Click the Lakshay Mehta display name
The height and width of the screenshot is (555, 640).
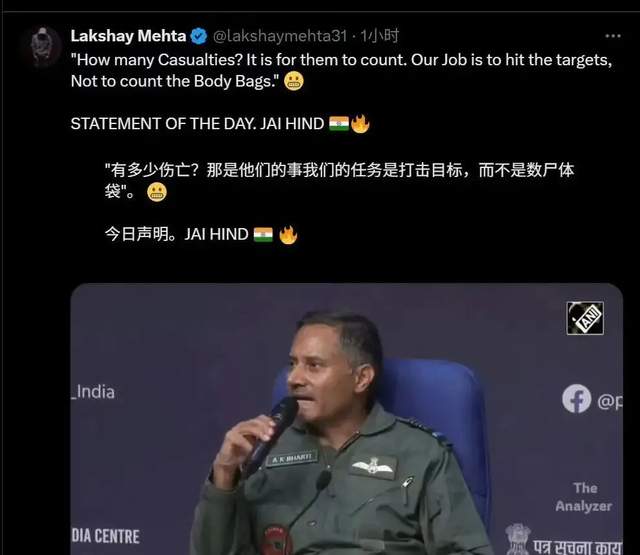[128, 36]
